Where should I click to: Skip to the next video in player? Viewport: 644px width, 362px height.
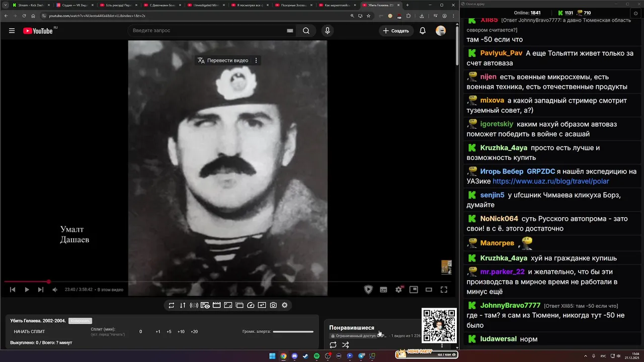click(x=41, y=290)
